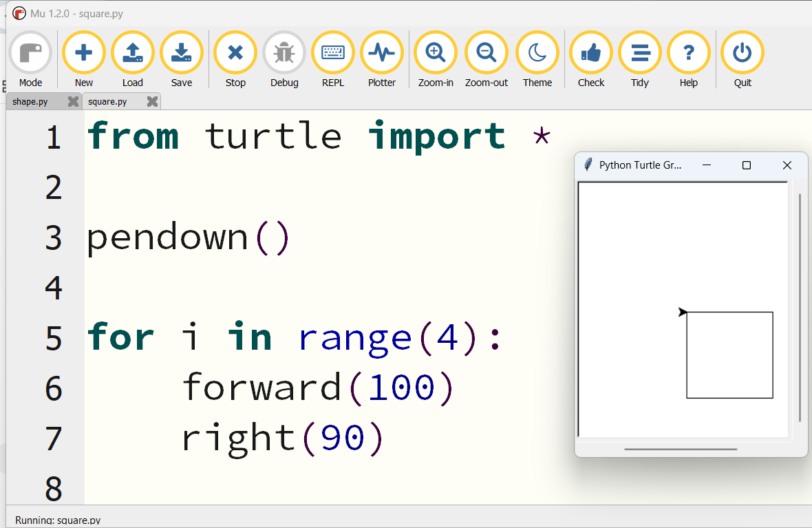Click the turtle window vertical scrollbar
The image size is (812, 528).
click(x=800, y=308)
